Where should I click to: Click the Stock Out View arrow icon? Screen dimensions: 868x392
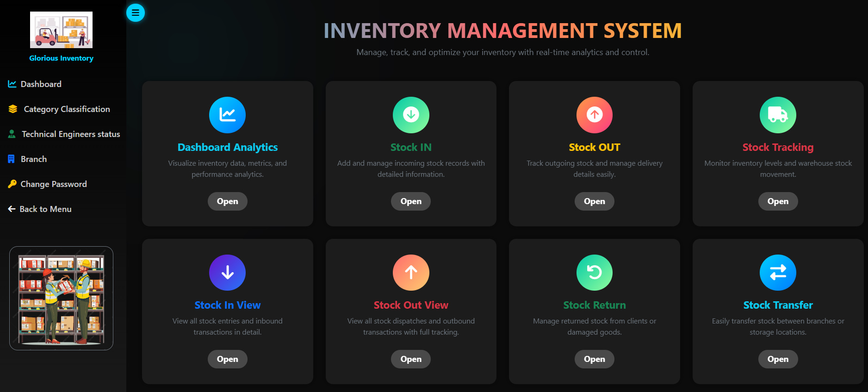(x=411, y=273)
